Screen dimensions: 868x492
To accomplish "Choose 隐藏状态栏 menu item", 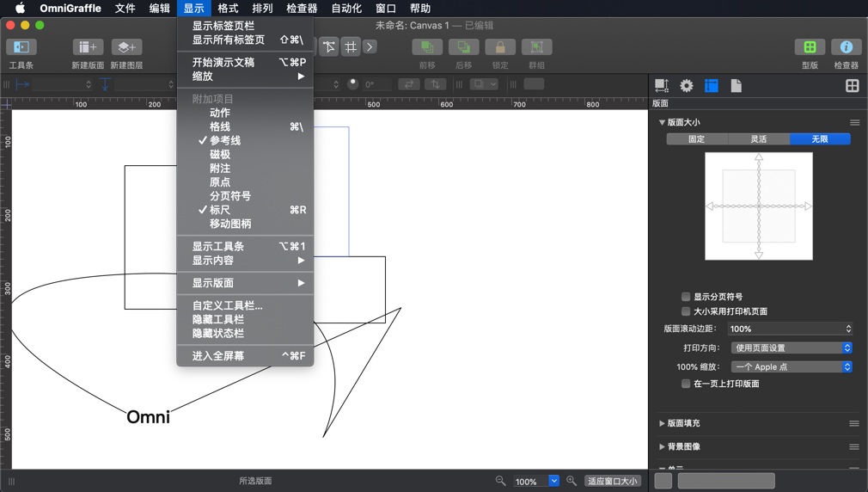I will pos(245,334).
